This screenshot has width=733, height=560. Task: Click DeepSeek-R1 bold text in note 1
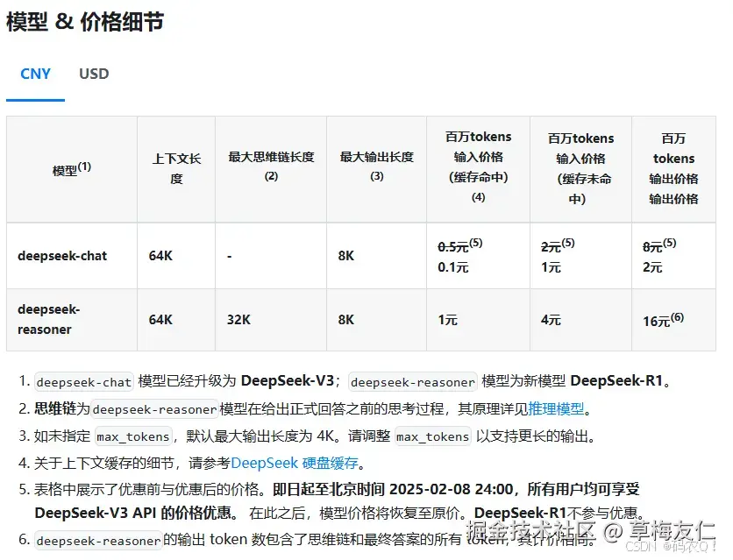616,381
